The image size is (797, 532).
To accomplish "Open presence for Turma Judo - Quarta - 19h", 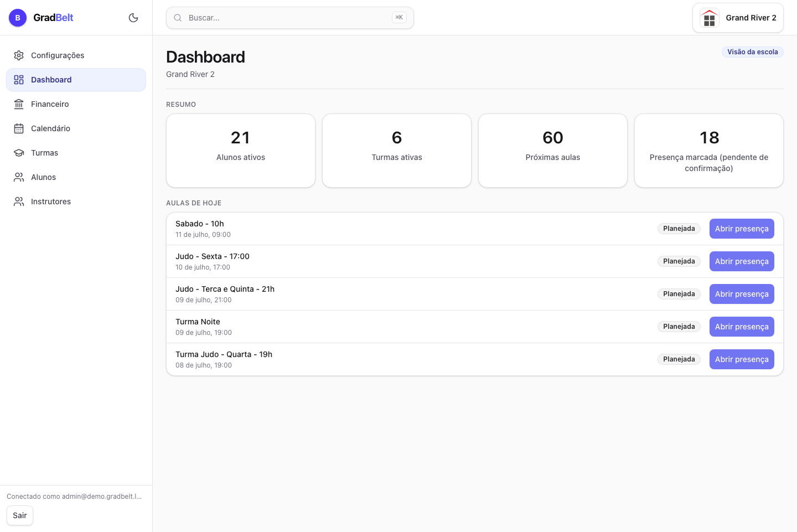I will pyautogui.click(x=742, y=359).
